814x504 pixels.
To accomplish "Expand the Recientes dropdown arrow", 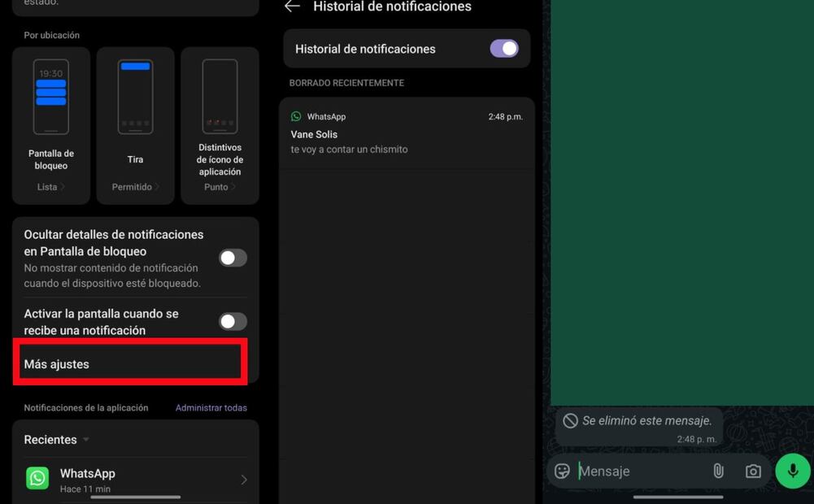I will (x=86, y=440).
